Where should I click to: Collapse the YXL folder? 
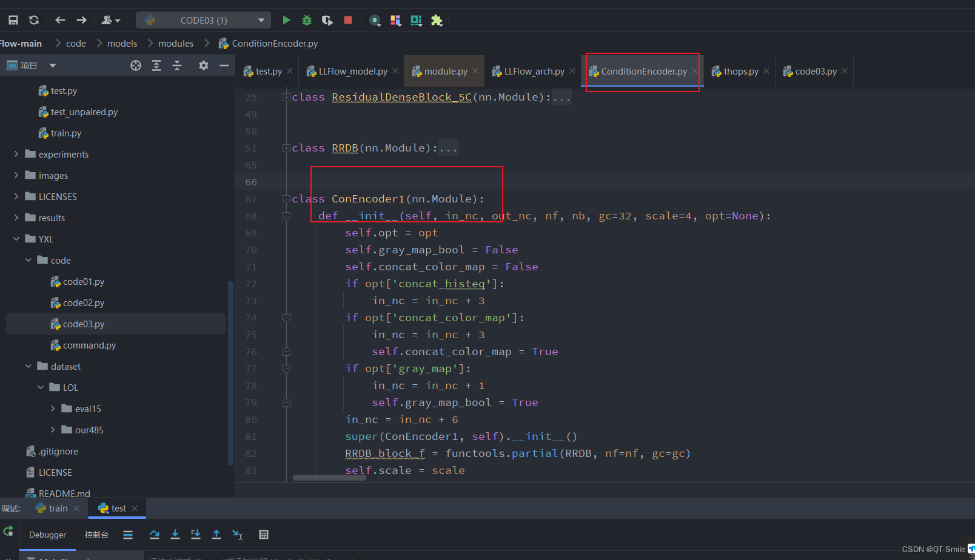(x=16, y=239)
